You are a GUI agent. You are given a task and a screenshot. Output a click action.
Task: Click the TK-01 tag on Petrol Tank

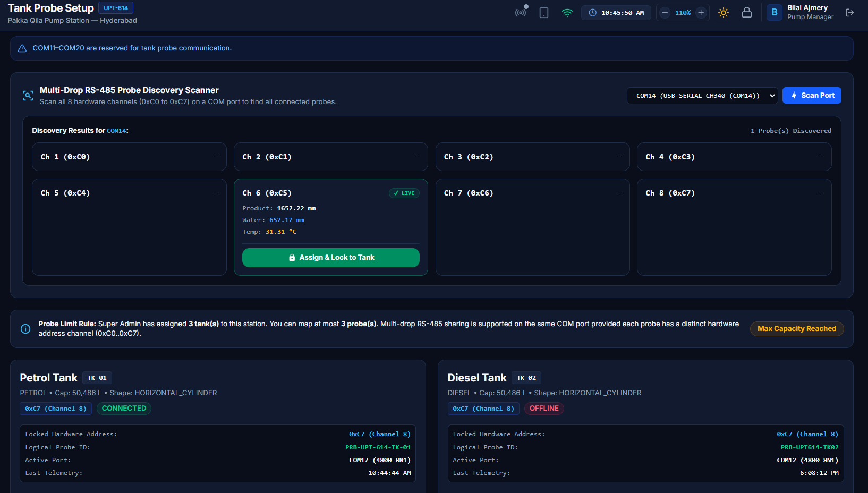tap(97, 378)
